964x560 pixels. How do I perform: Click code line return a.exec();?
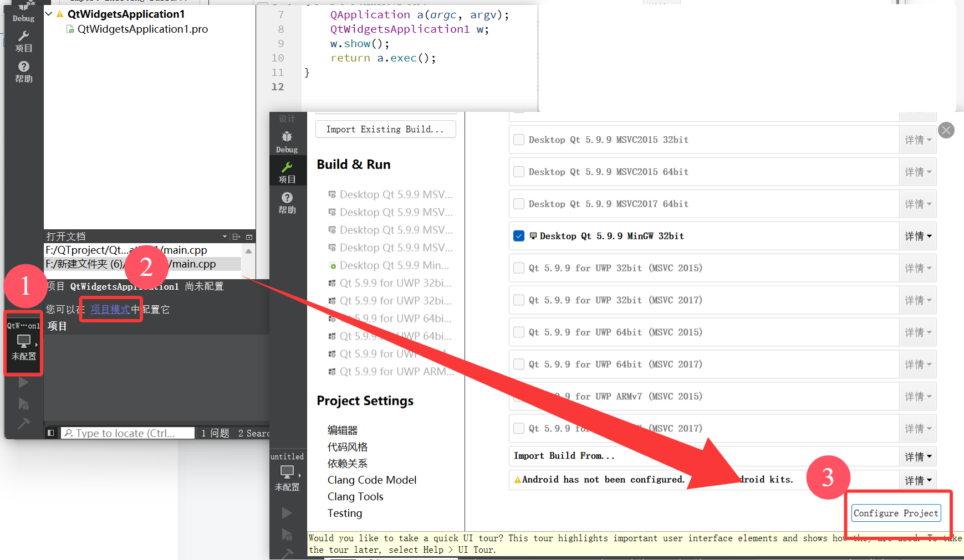(383, 58)
